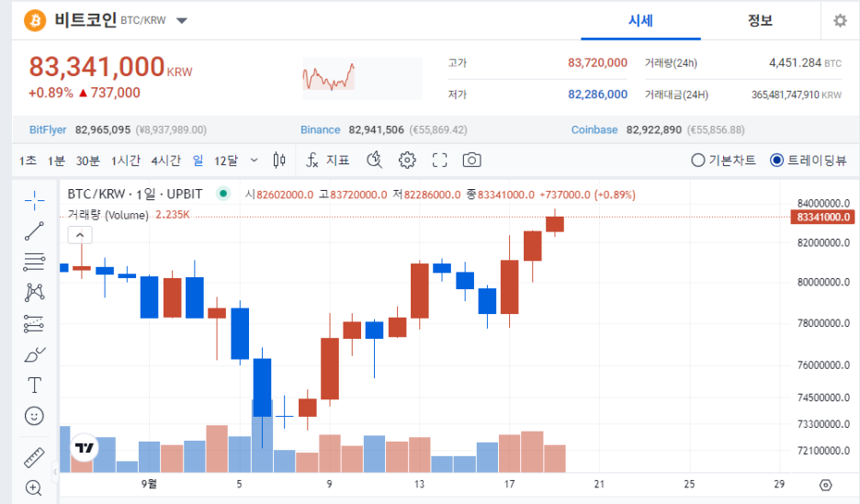860x504 pixels.
Task: Open the forecast and measurement tool
Action: point(34,324)
